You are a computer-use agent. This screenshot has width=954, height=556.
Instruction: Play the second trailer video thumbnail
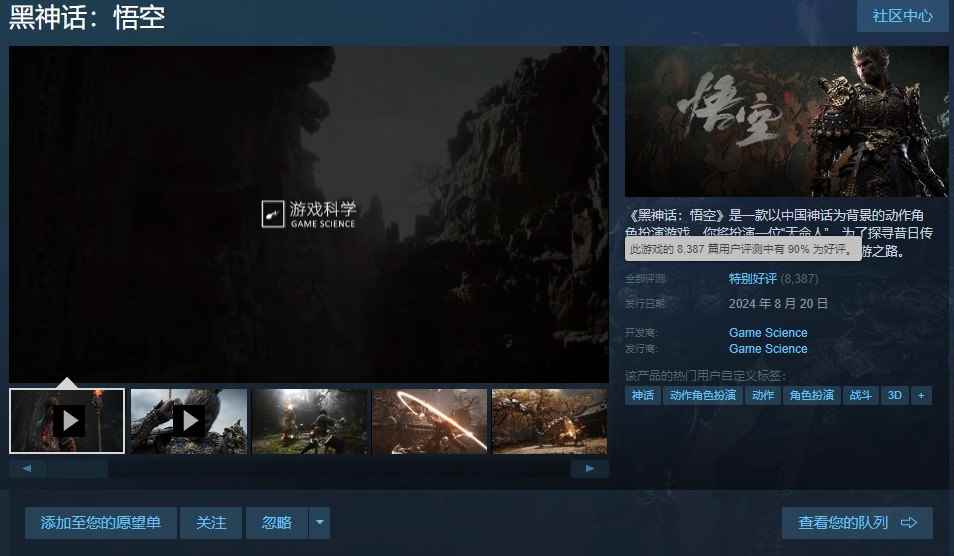click(189, 421)
